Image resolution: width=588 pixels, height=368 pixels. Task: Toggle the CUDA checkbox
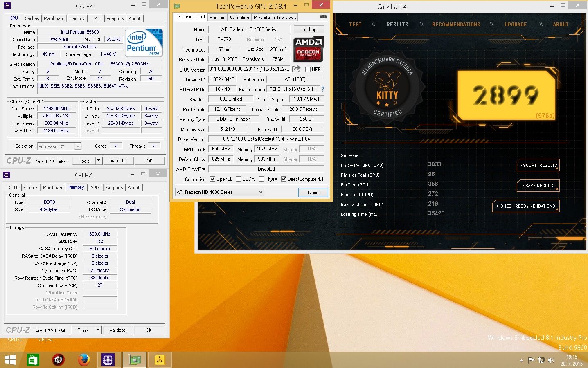tap(238, 179)
